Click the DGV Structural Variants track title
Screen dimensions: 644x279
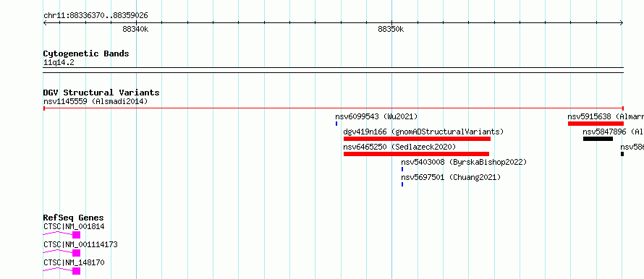tap(101, 93)
